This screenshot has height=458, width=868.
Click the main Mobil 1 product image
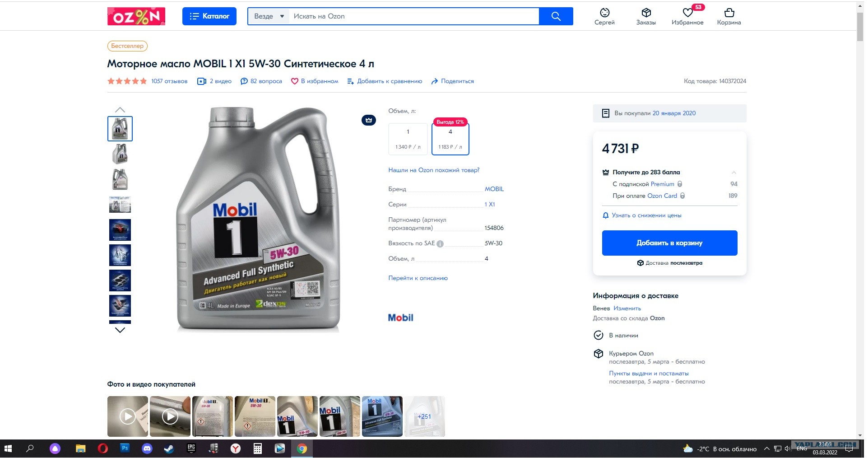pyautogui.click(x=258, y=220)
